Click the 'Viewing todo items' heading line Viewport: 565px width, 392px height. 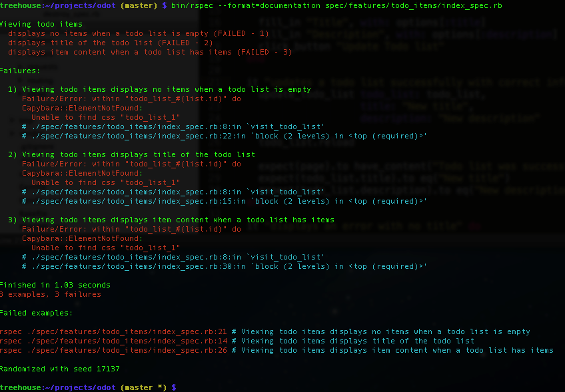coord(41,24)
